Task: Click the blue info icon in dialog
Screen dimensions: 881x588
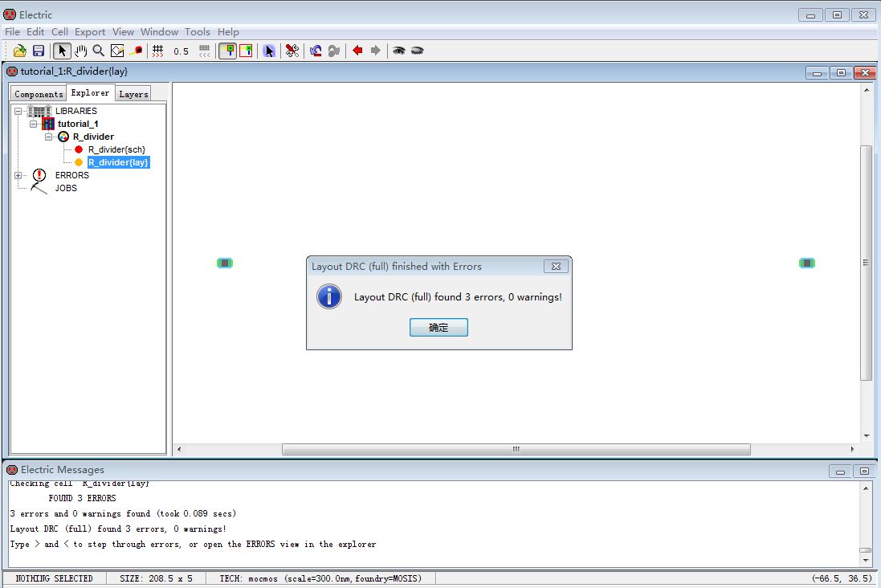Action: 329,296
